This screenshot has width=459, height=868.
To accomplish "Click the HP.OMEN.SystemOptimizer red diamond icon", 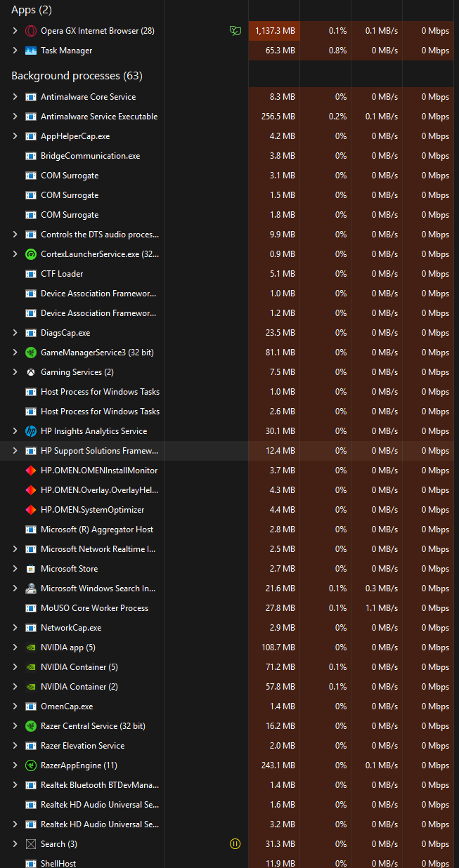I will 31,510.
